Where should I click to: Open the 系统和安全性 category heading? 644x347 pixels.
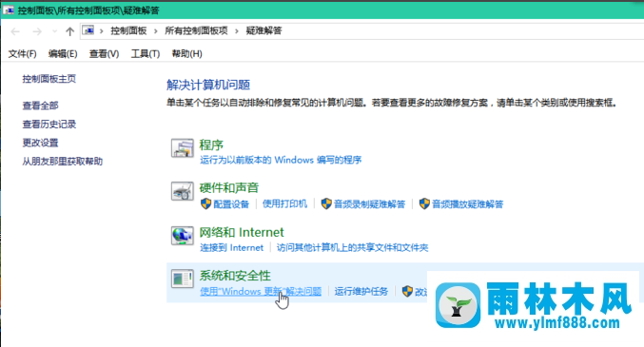[x=235, y=276]
